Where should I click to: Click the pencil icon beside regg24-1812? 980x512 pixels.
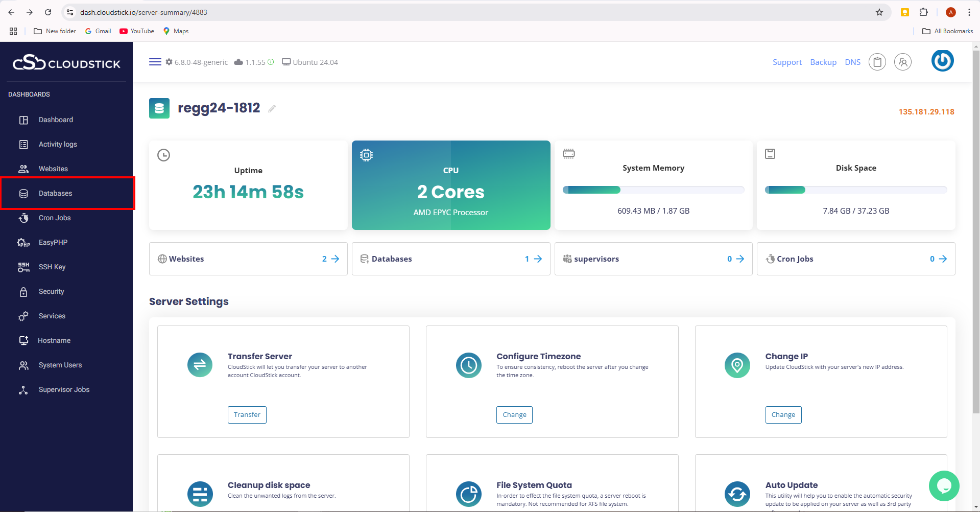tap(272, 108)
